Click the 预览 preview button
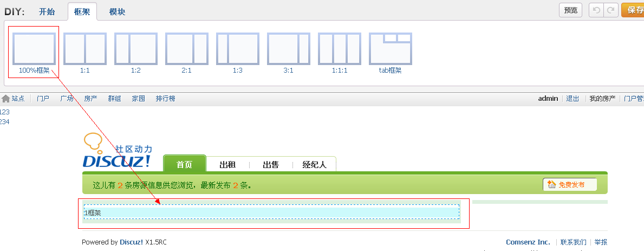 (571, 10)
